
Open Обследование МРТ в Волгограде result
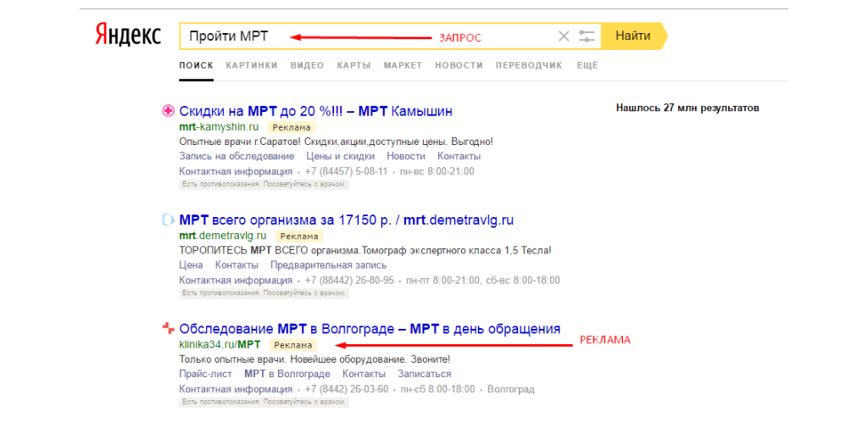370,329
